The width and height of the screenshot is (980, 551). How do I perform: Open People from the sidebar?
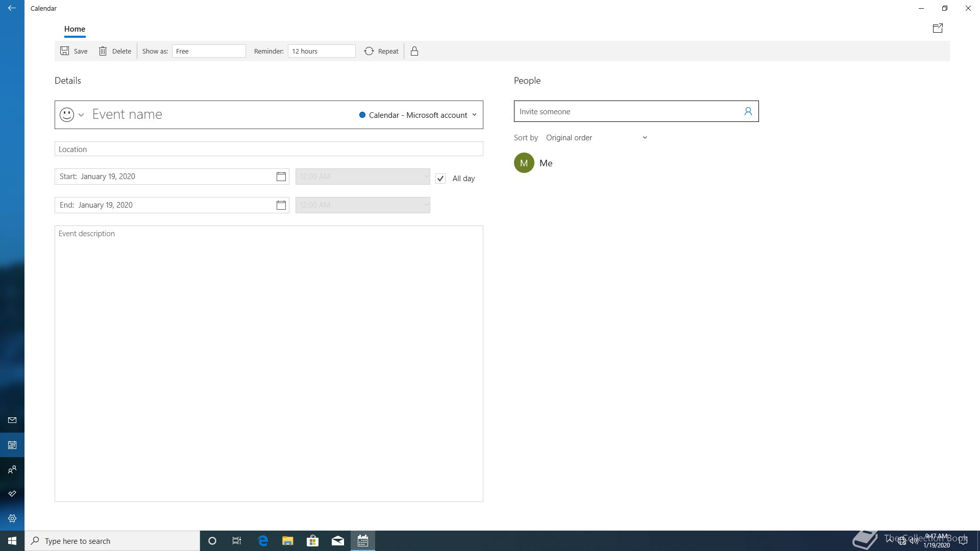tap(12, 469)
